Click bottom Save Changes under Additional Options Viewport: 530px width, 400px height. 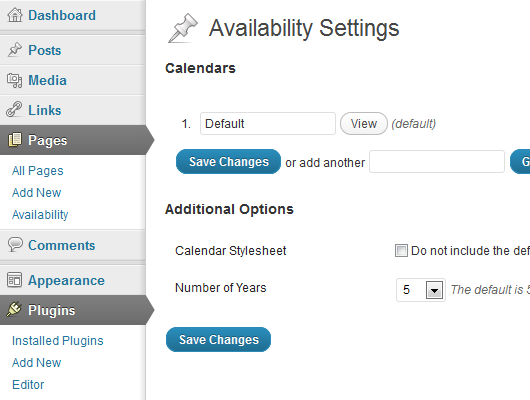click(218, 339)
